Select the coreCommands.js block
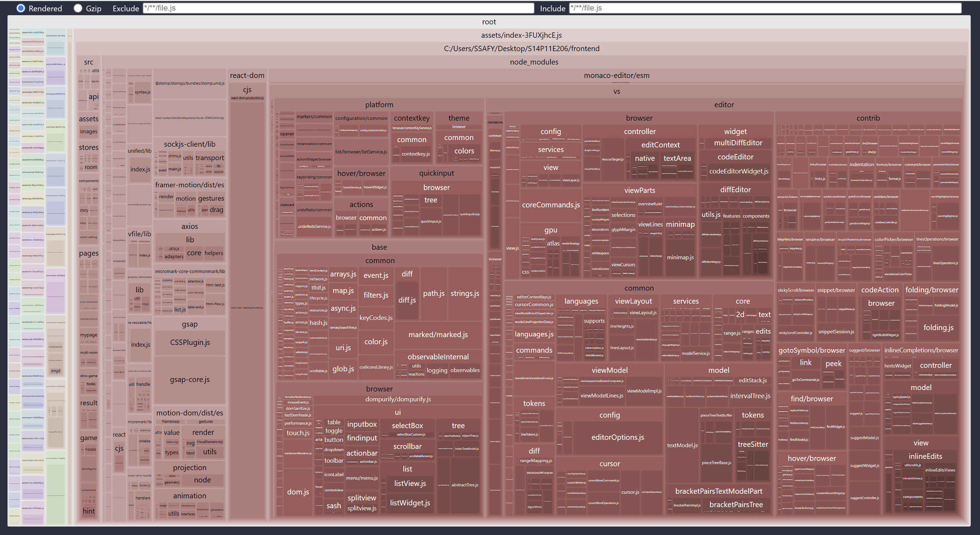Image resolution: width=980 pixels, height=535 pixels. point(551,205)
